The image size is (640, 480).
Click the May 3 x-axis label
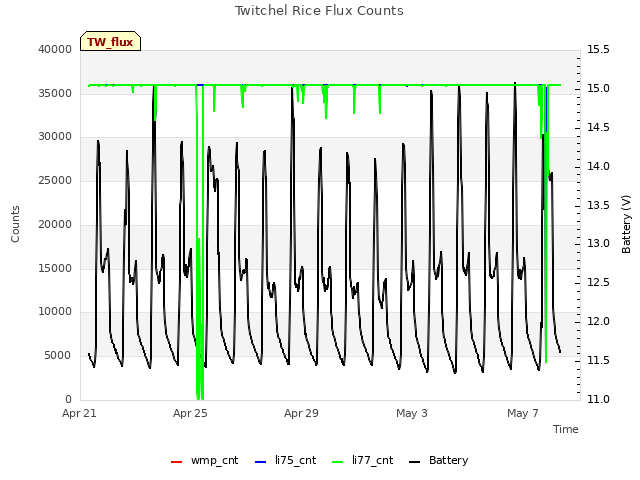[x=412, y=413]
